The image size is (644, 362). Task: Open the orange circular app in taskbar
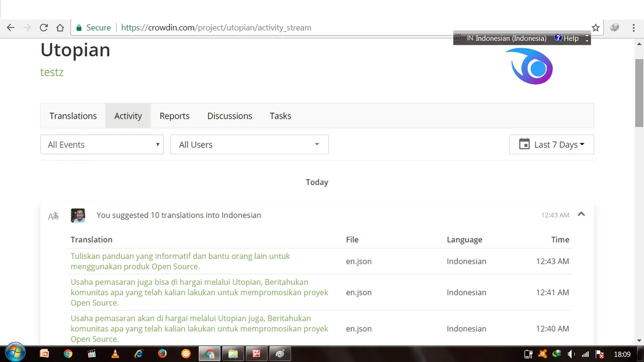click(186, 354)
